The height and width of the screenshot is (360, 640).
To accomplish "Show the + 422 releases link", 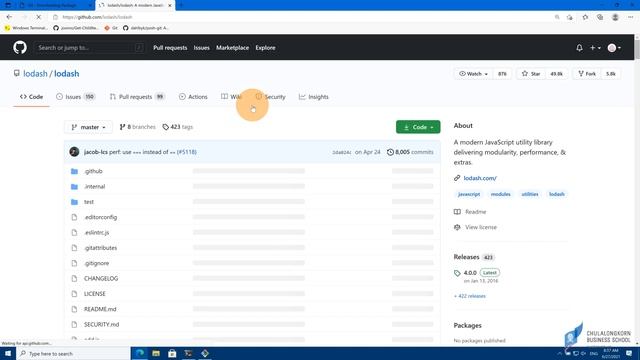I will (x=470, y=296).
